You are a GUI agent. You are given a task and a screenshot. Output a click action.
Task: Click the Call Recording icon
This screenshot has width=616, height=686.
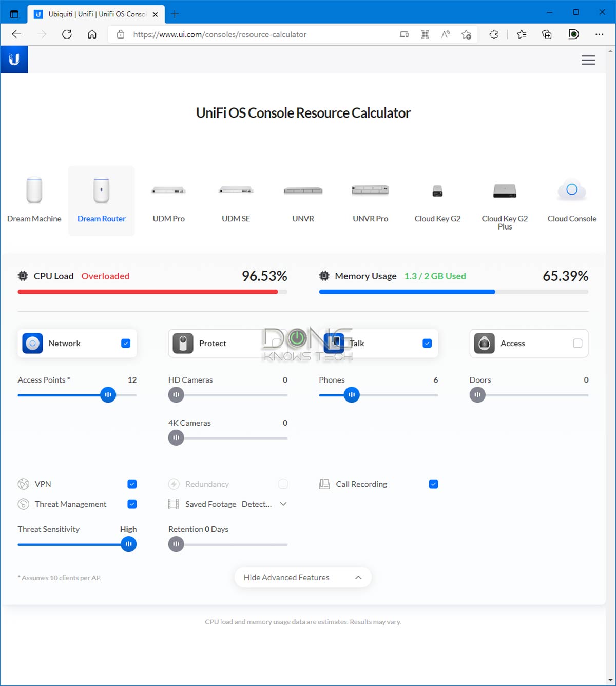point(324,484)
